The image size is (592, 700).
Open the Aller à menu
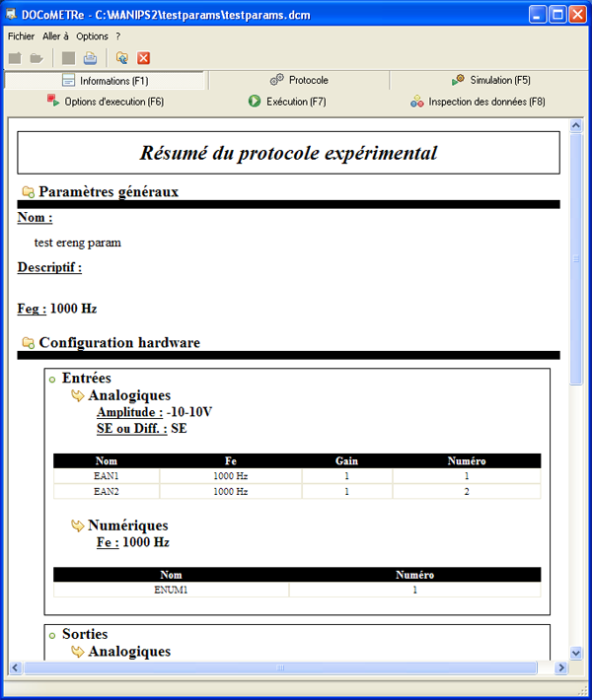pyautogui.click(x=55, y=36)
